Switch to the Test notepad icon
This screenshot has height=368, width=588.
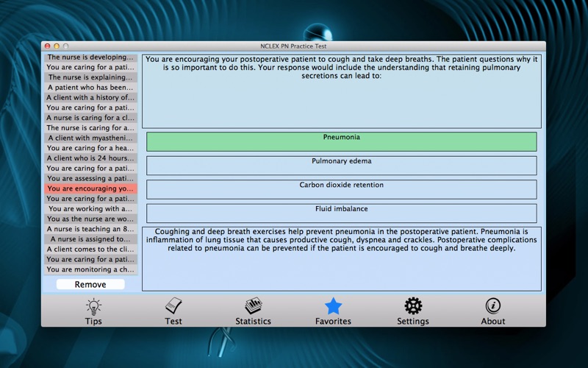coord(173,306)
